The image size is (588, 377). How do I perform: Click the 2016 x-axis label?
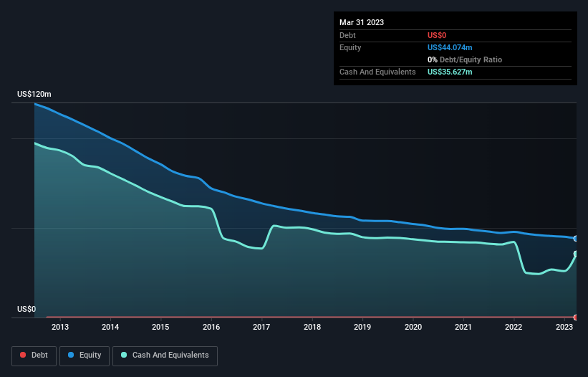click(211, 327)
